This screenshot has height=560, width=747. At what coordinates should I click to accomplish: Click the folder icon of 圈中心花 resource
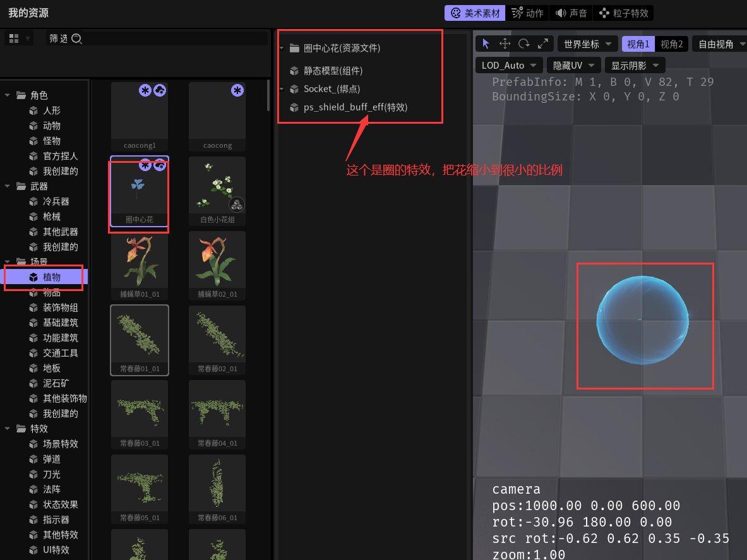pyautogui.click(x=294, y=48)
